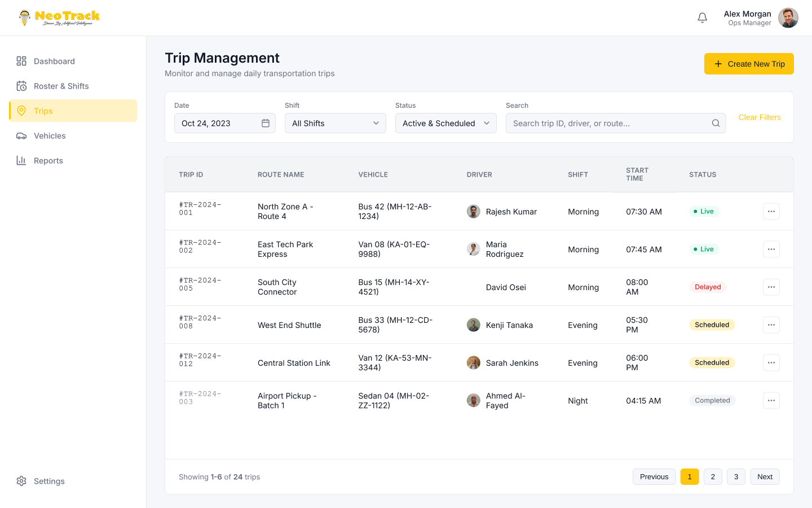Image resolution: width=812 pixels, height=508 pixels.
Task: Click Ahmed Al-Fayed's driver avatar
Action: (474, 401)
